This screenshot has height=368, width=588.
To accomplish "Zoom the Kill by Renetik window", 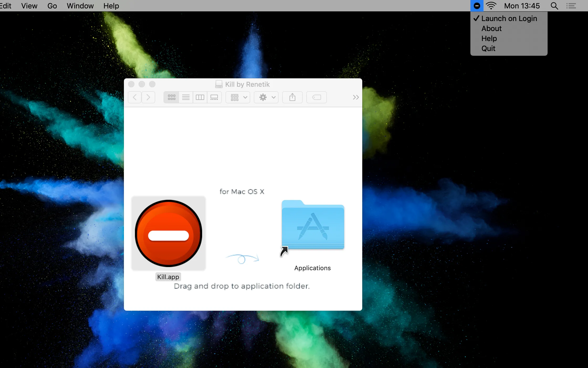I will click(x=152, y=84).
